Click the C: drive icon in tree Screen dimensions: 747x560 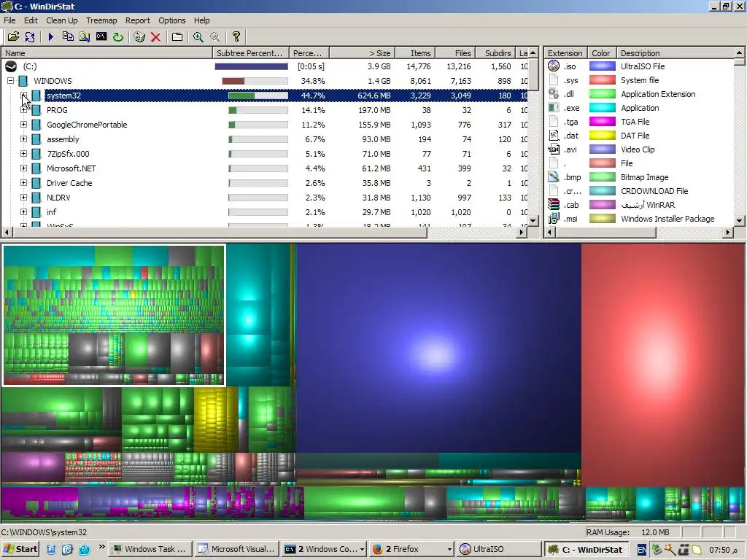pyautogui.click(x=11, y=66)
